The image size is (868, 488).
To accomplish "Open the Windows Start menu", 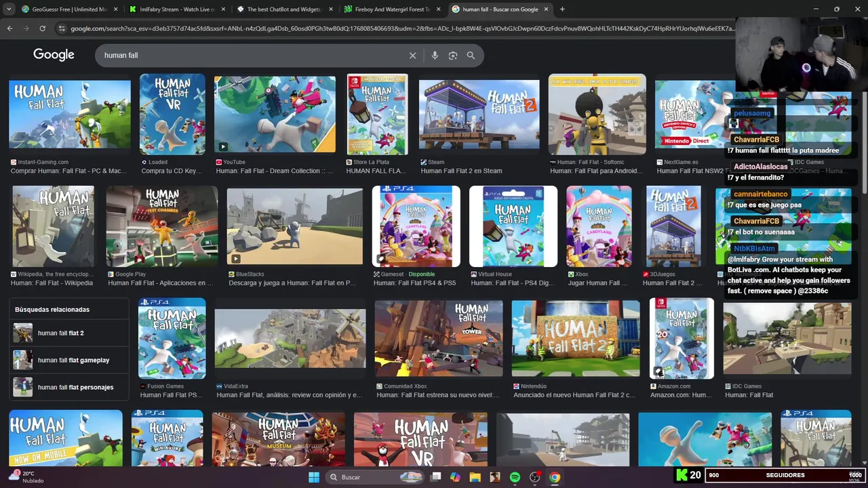I will 314,477.
